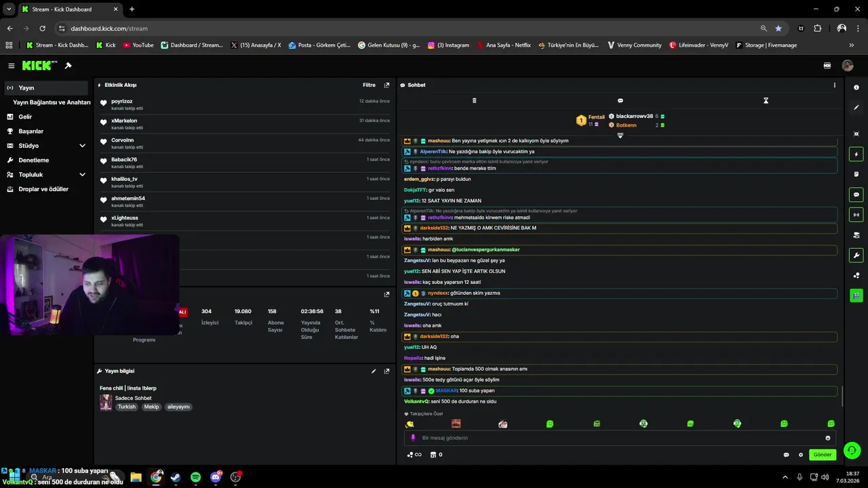
Task: Click follower Babacik76 in the activity feed
Action: click(123, 159)
